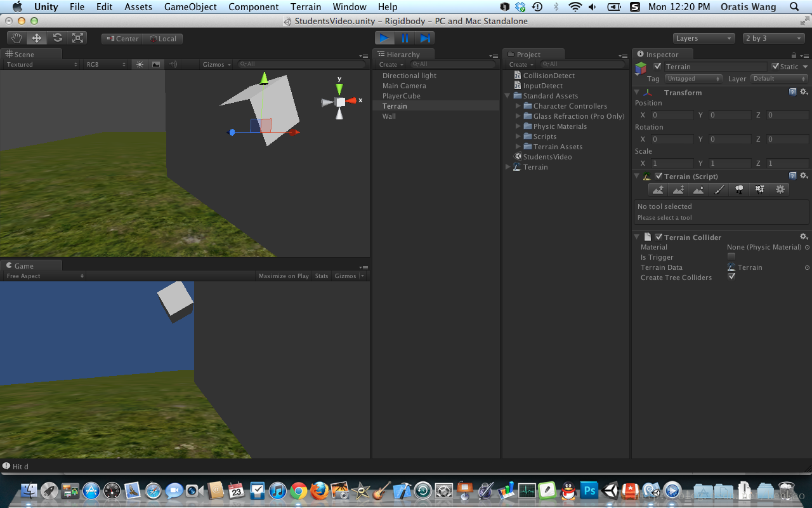Click the Hierarchy search field

[x=452, y=64]
